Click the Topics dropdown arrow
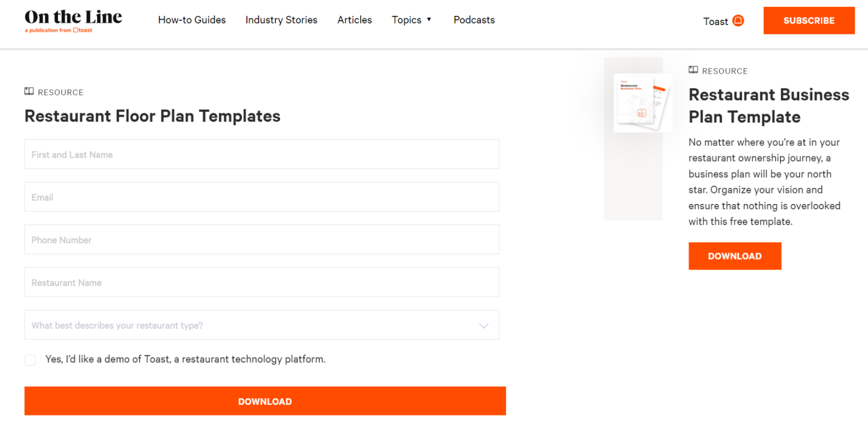The width and height of the screenshot is (868, 431). tap(429, 20)
